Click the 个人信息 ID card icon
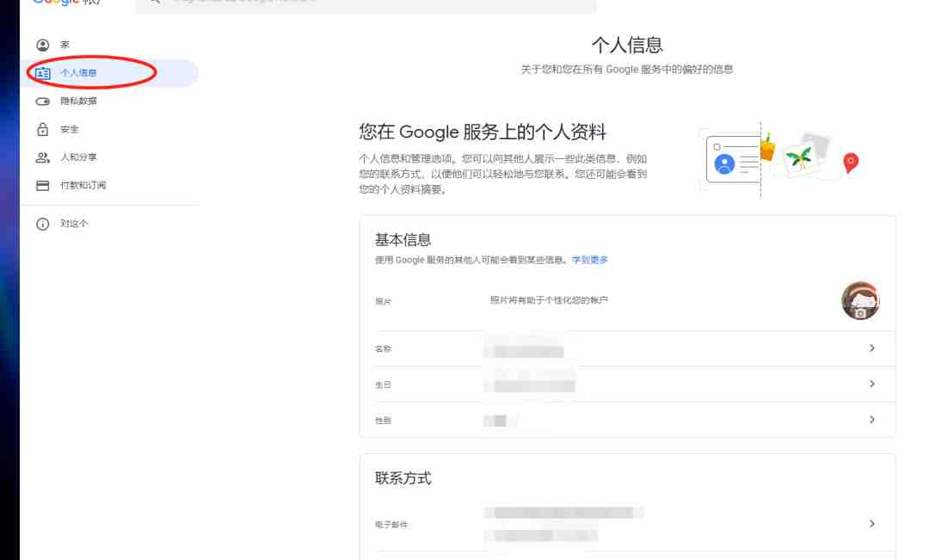The height and width of the screenshot is (560, 929). tap(43, 73)
